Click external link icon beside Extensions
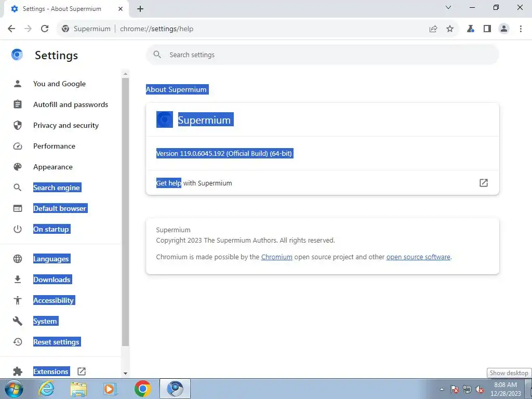The height and width of the screenshot is (399, 532). pyautogui.click(x=82, y=371)
